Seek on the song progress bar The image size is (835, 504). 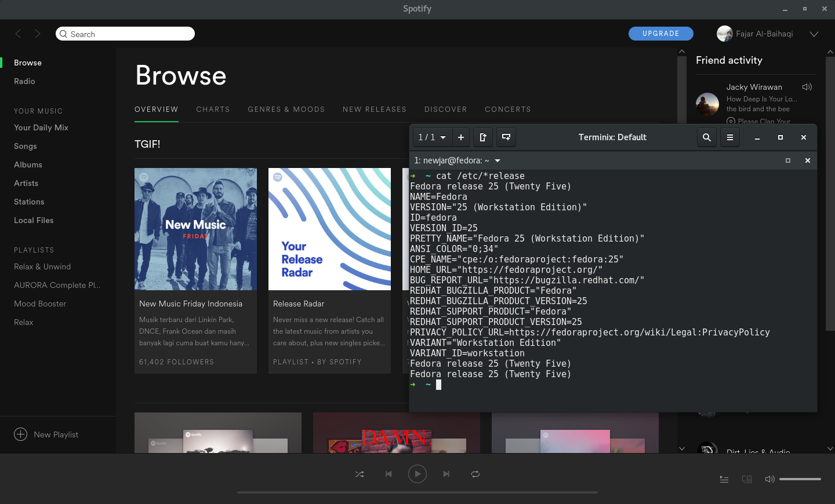pos(418,492)
